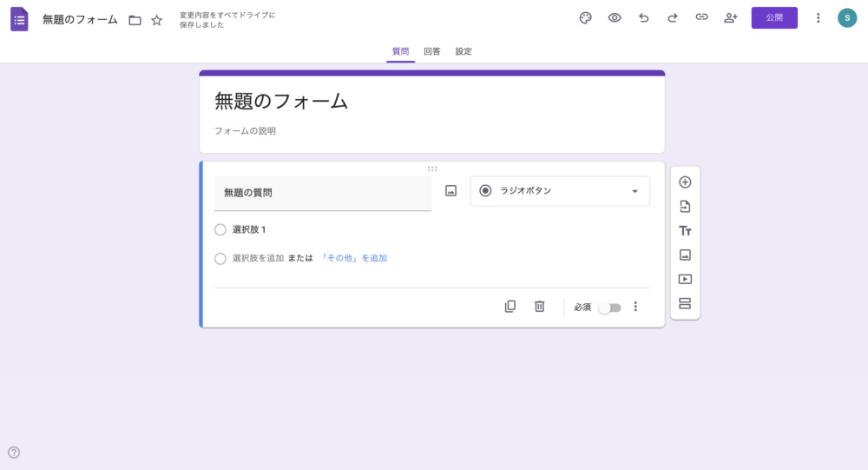
Task: Open the Google Forms home icon
Action: 19,19
